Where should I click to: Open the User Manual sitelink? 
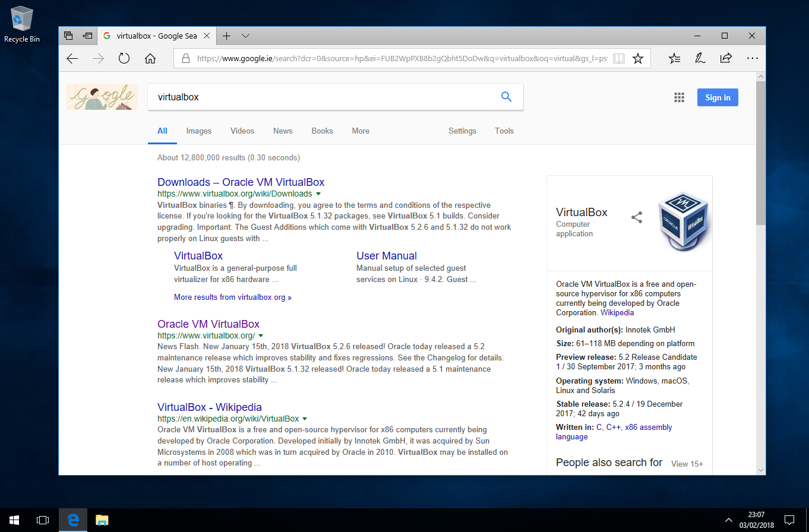[x=387, y=256]
